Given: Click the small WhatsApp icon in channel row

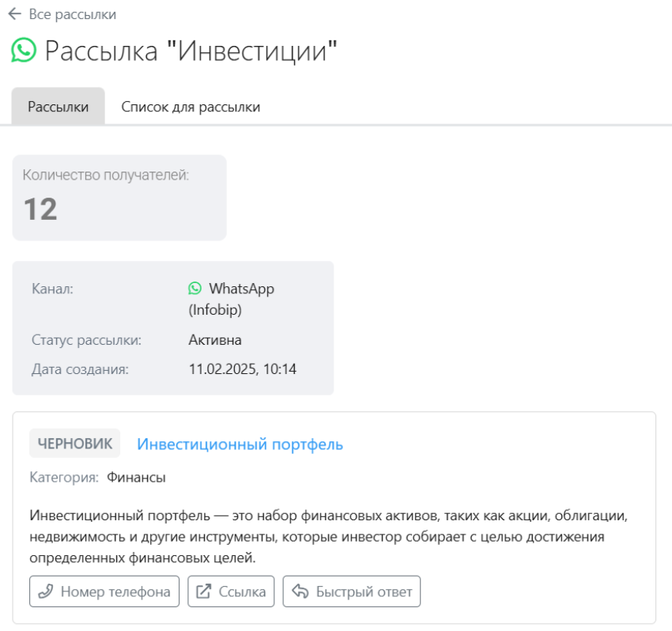Looking at the screenshot, I should [194, 288].
